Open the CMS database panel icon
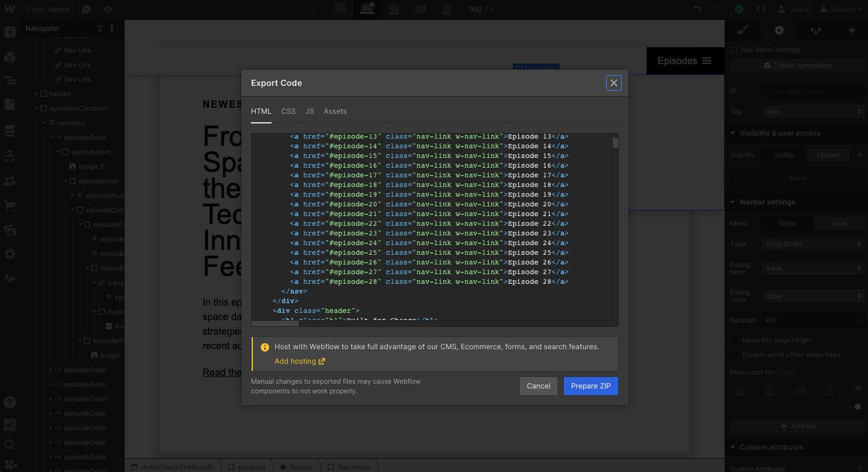This screenshot has height=472, width=868. 10,131
